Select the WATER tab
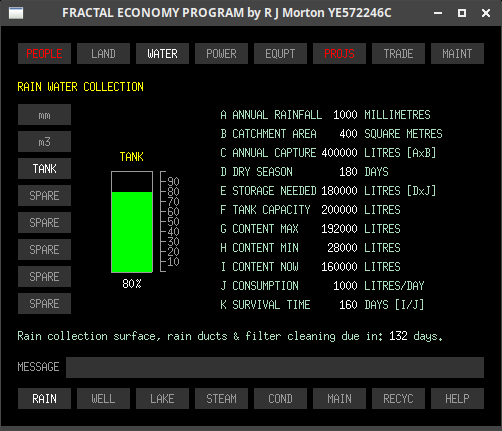Image resolution: width=502 pixels, height=431 pixels. click(x=162, y=53)
